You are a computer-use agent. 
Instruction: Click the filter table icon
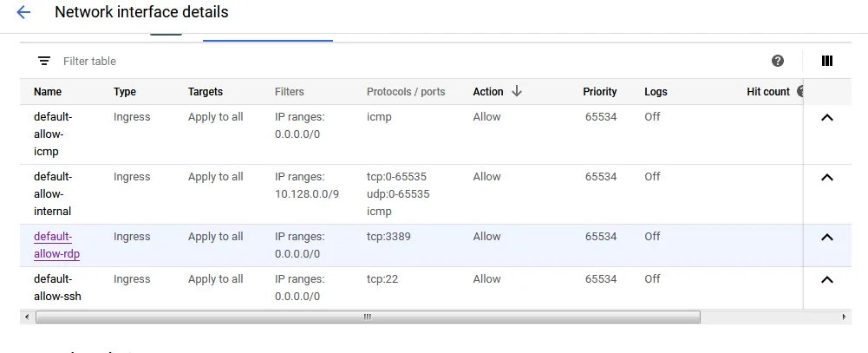click(44, 61)
